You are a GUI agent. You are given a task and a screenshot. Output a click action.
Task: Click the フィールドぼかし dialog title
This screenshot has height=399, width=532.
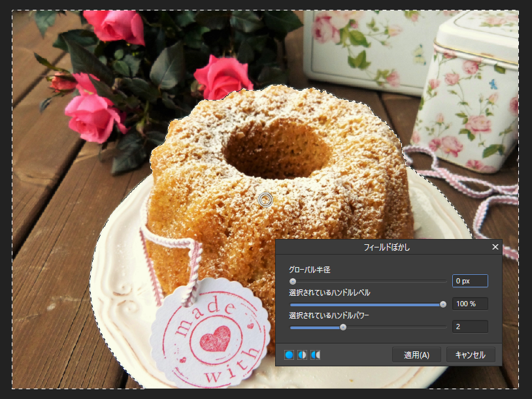coord(387,247)
